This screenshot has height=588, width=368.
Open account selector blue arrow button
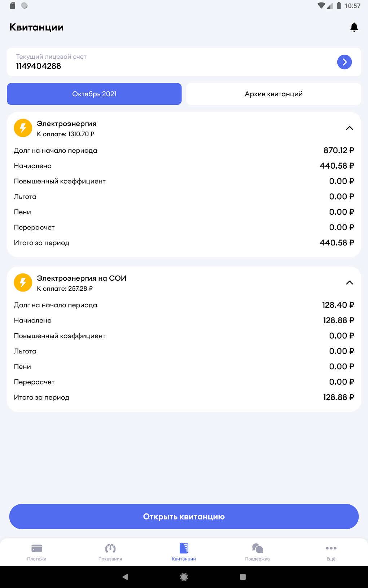[344, 62]
